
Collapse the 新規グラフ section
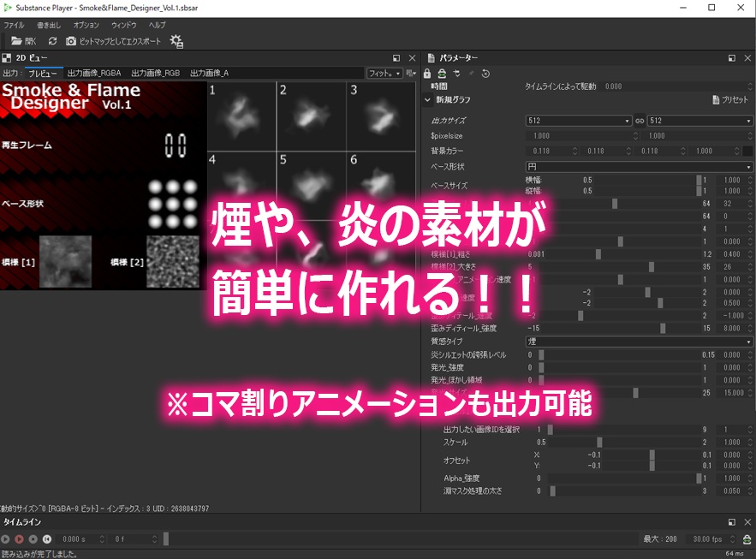click(427, 99)
